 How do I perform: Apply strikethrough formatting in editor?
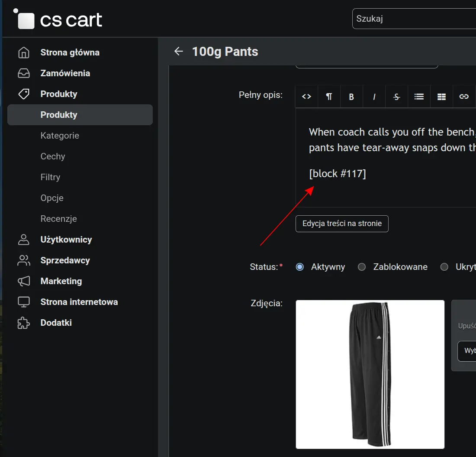pos(396,97)
